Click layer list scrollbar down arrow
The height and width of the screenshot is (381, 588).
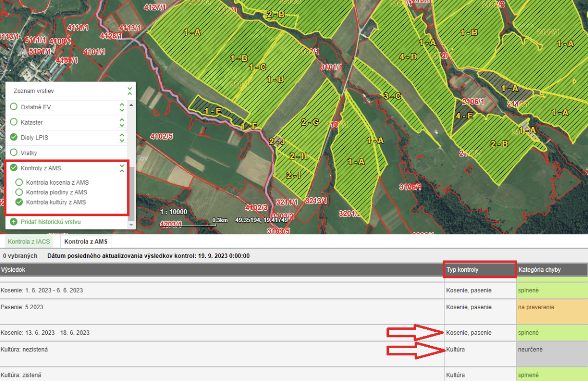click(131, 225)
